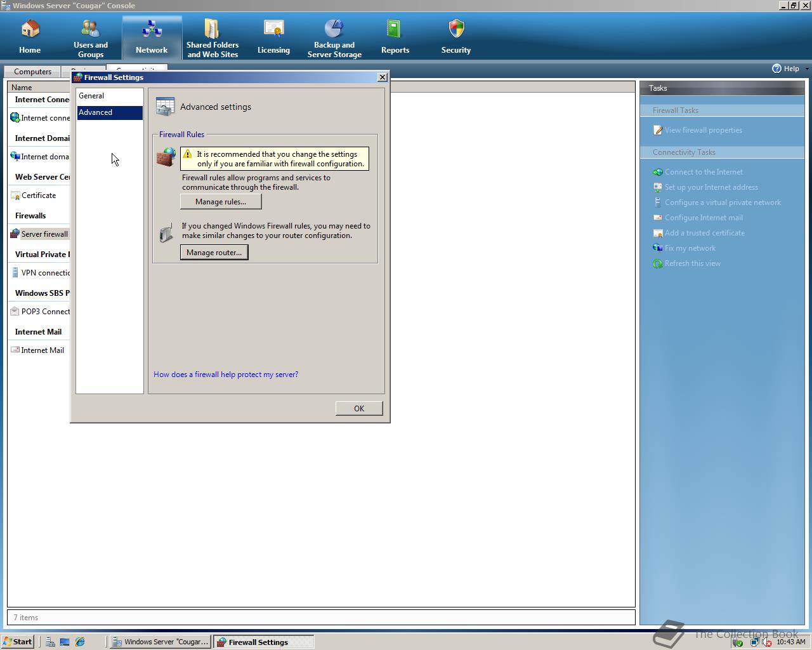This screenshot has height=650, width=812.
Task: Open the firewall help link
Action: click(226, 375)
